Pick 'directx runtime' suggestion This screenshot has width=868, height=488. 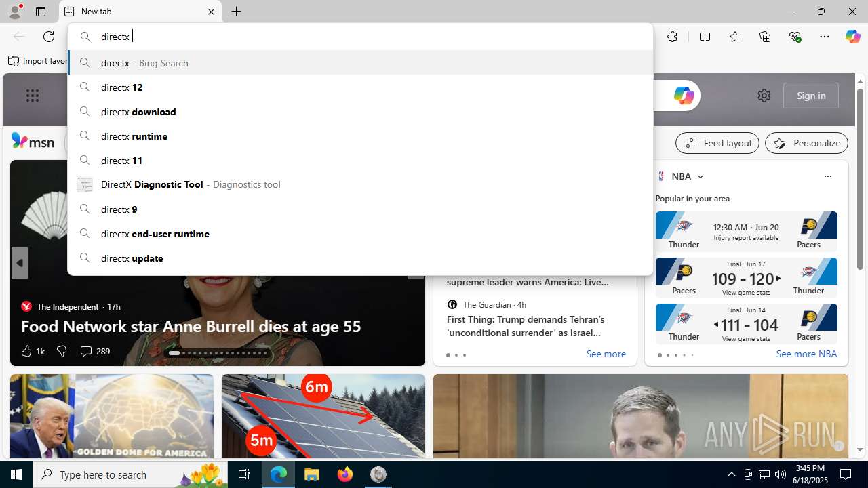[360, 136]
